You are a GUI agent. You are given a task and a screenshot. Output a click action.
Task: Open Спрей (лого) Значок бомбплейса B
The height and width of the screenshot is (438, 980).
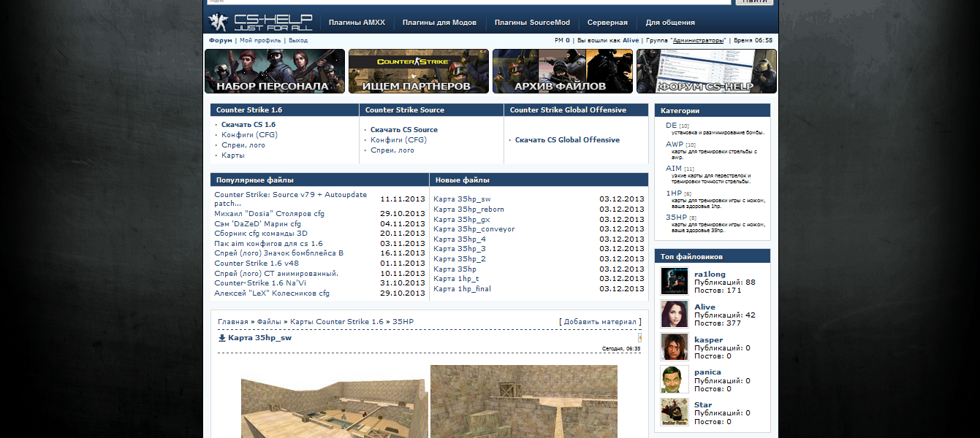coord(278,253)
